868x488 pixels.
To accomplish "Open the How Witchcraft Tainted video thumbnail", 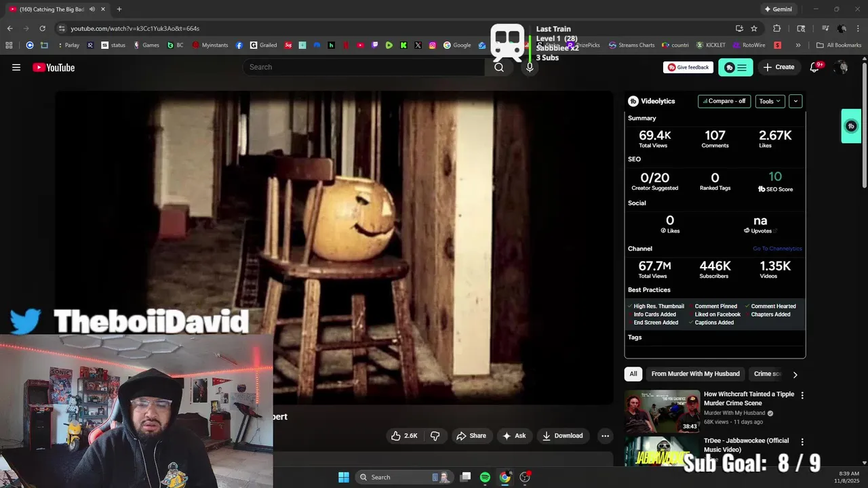I will pos(662,411).
